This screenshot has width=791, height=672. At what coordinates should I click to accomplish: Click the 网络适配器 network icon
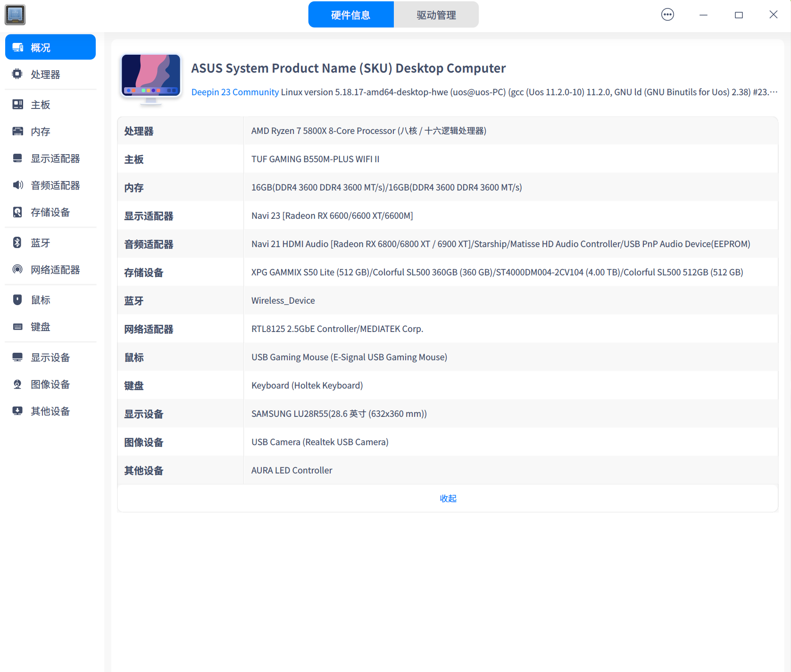[x=17, y=269]
